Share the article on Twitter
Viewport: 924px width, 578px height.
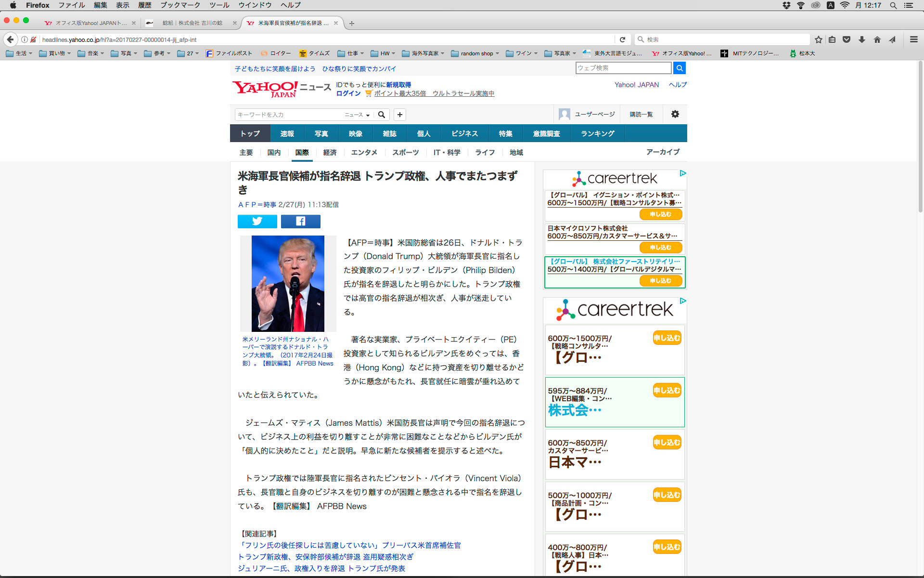point(257,221)
